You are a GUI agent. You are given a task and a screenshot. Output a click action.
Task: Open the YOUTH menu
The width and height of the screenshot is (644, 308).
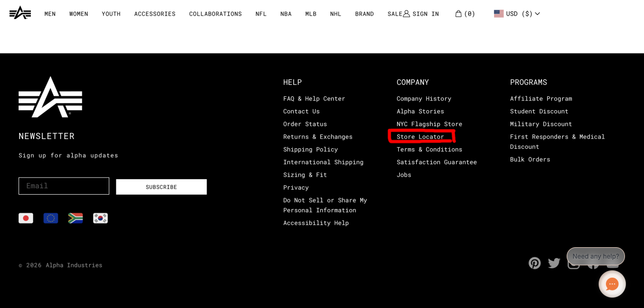[x=111, y=14]
